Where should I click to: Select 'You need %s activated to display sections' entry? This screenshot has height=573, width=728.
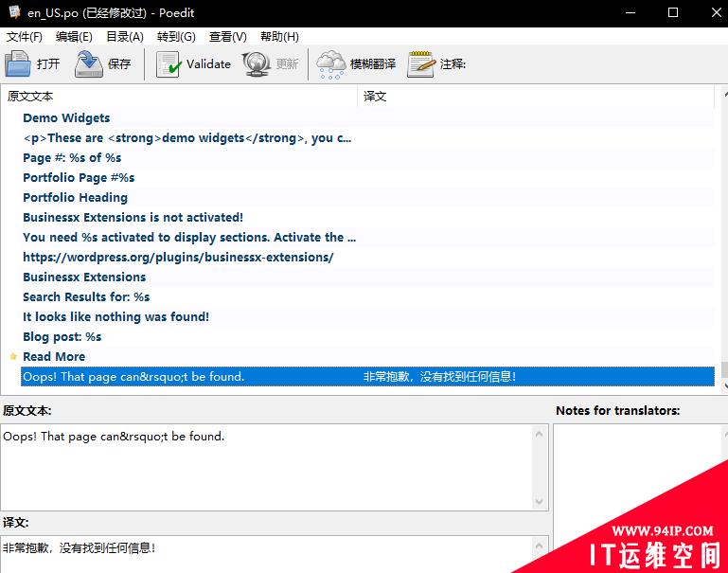[x=367, y=238]
